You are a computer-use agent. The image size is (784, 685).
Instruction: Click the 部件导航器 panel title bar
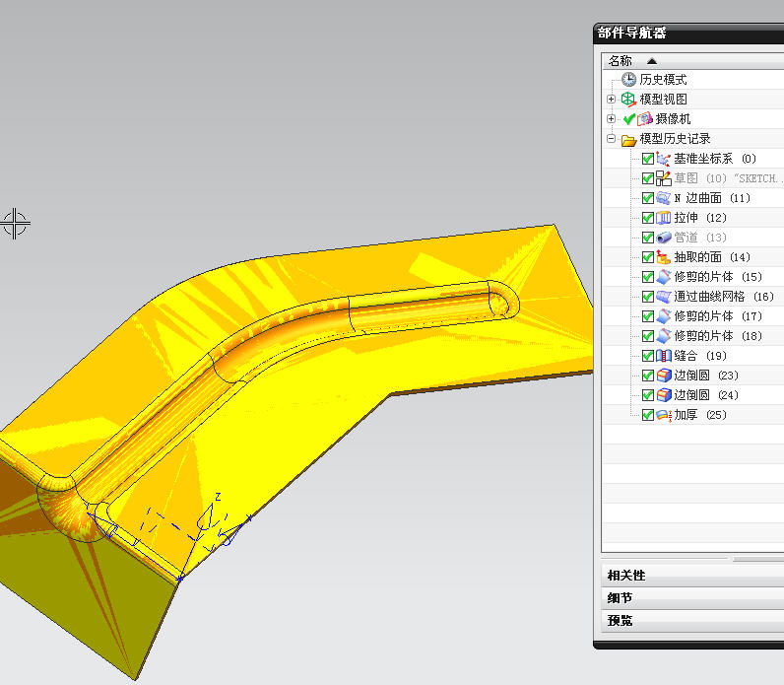point(689,34)
